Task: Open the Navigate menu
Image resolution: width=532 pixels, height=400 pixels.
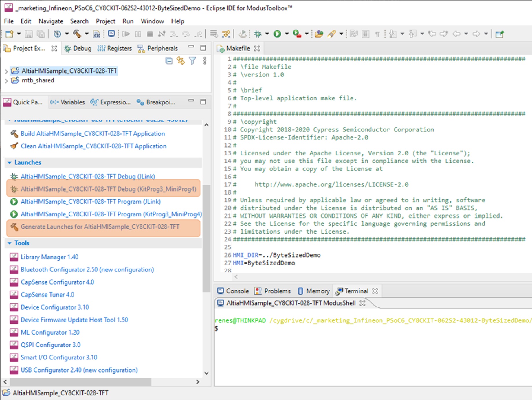Action: tap(51, 21)
